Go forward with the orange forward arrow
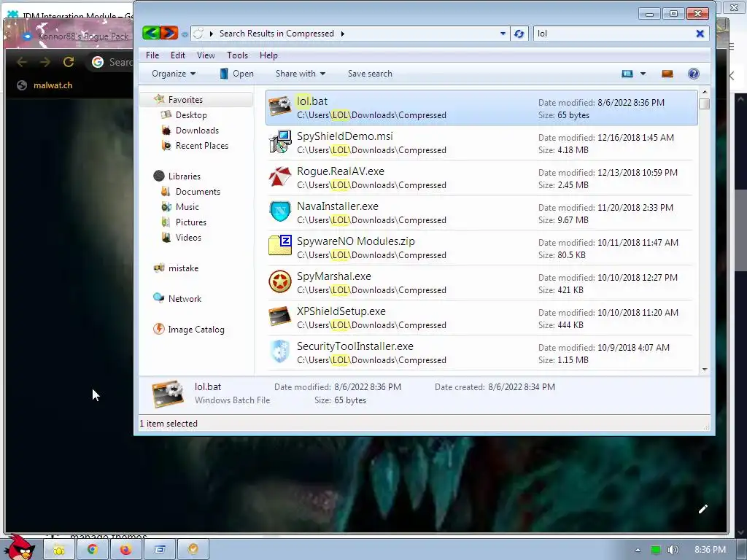The image size is (747, 560). pos(169,33)
